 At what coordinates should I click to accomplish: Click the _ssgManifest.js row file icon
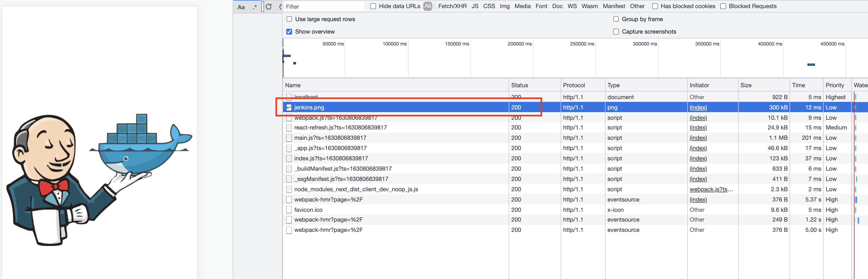289,179
